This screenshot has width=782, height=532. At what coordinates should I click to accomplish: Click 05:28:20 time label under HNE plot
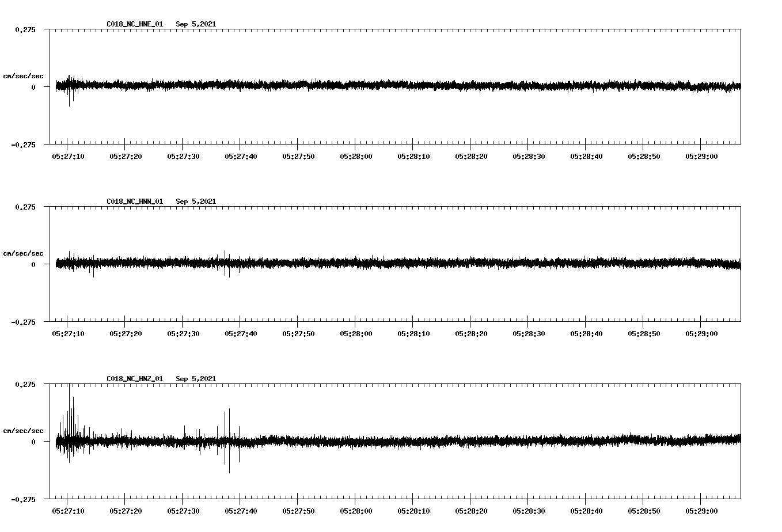471,156
